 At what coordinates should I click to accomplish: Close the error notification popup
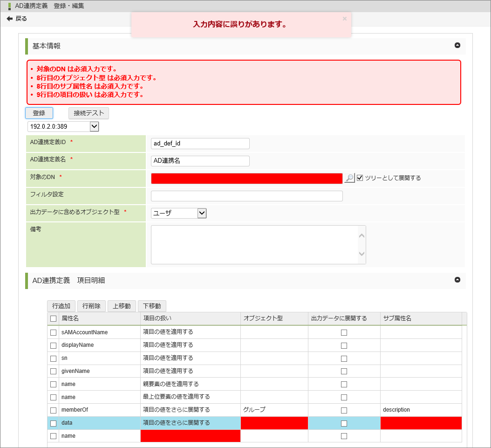coord(345,19)
